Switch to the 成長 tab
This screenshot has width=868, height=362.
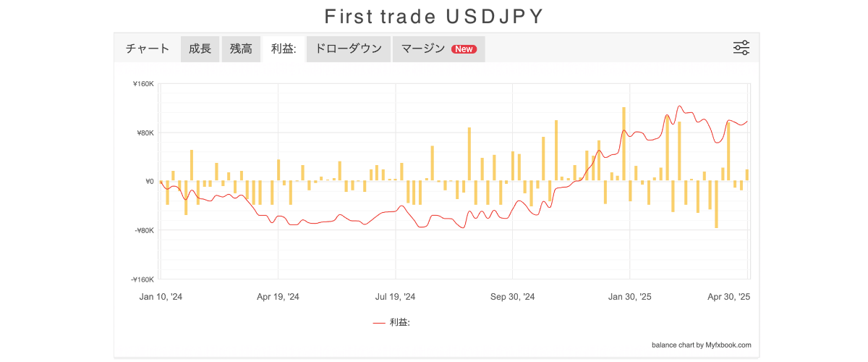(x=200, y=49)
